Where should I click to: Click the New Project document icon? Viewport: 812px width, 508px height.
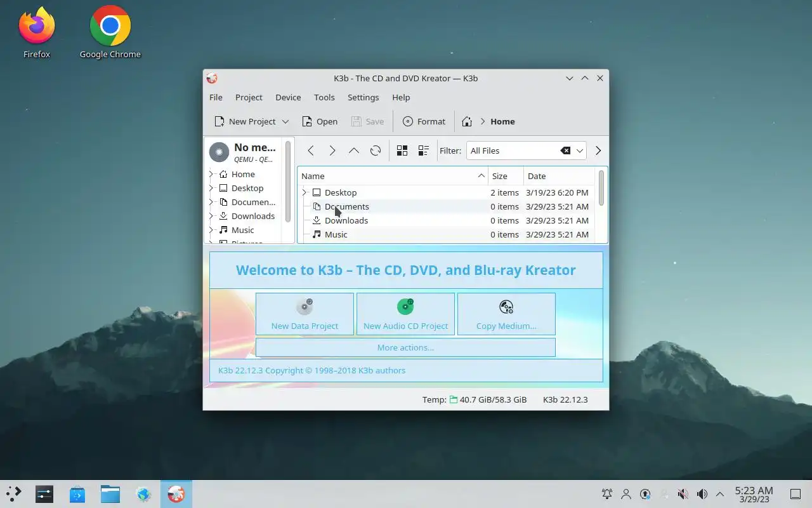tap(219, 121)
